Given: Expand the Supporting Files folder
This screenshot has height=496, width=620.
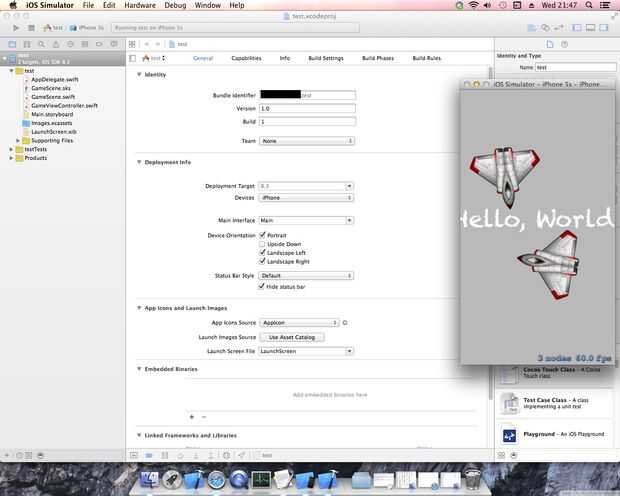Looking at the screenshot, I should (18, 140).
